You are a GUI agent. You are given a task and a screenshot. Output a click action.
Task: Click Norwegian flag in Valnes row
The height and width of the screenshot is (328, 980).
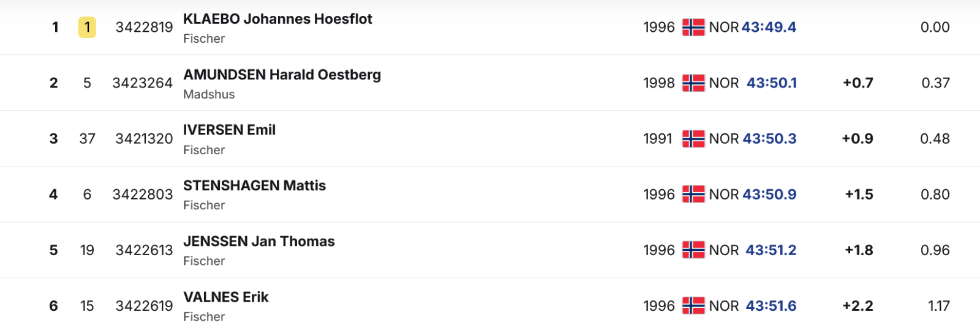click(x=693, y=306)
